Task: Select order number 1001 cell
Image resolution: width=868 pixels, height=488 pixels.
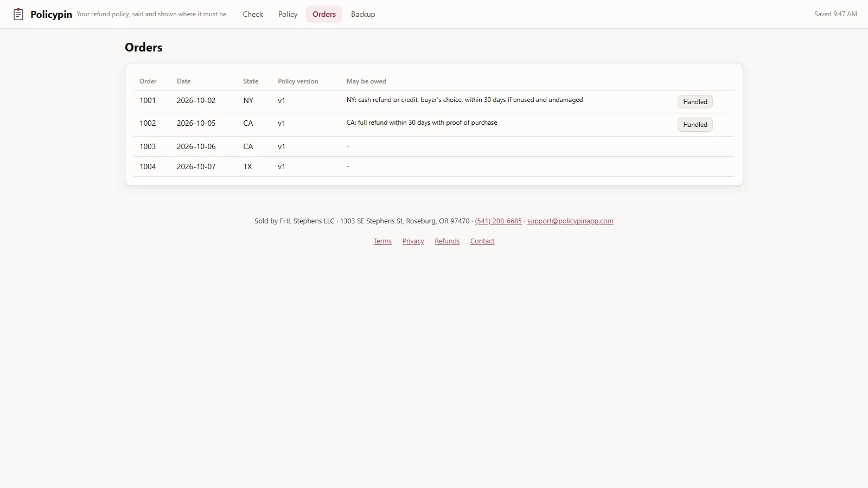Action: tap(148, 100)
